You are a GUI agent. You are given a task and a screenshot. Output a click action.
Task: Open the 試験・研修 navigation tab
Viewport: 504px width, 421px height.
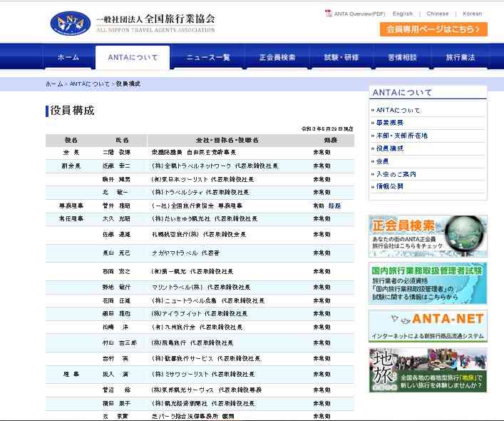point(341,57)
